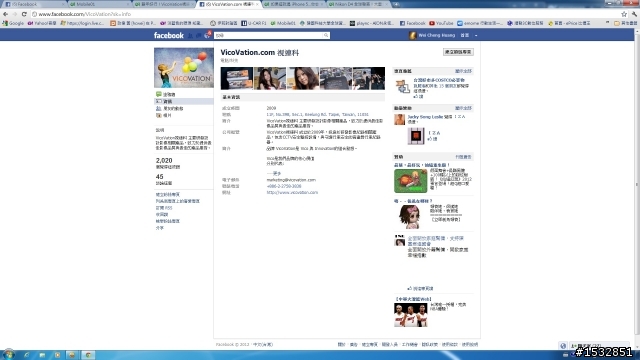Open Internet Explorer from the taskbar
Viewport: 640px width, 360px height.
click(x=27, y=355)
